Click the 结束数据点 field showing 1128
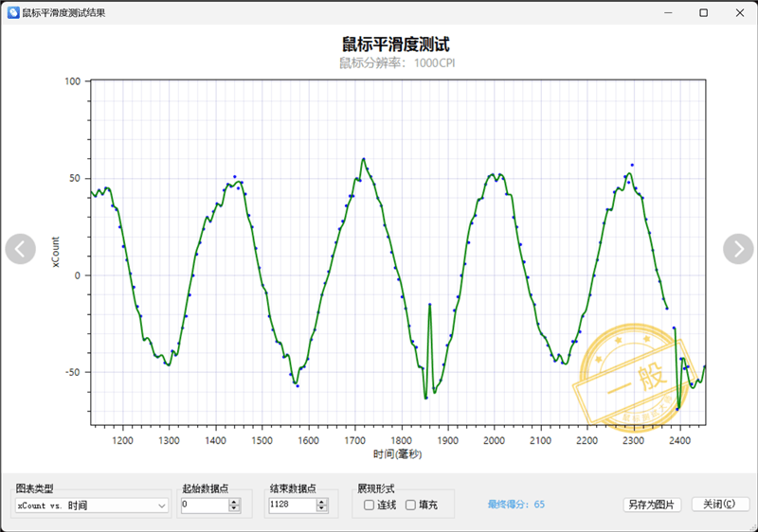Image resolution: width=758 pixels, height=532 pixels. click(293, 505)
